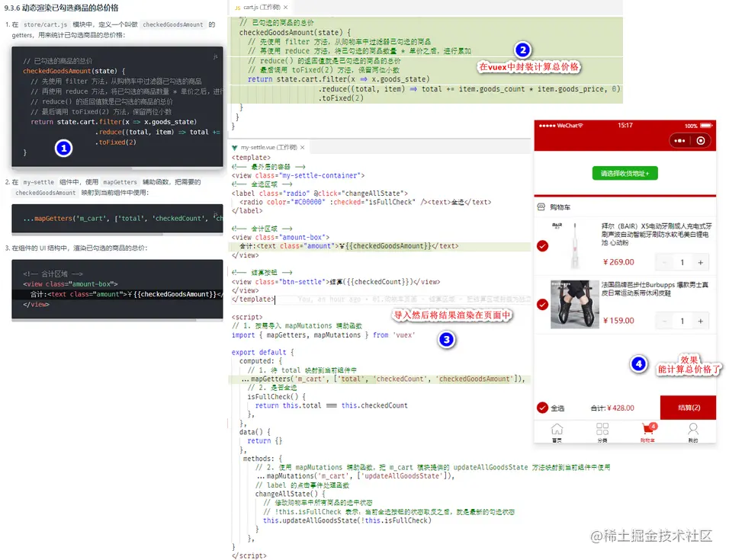729x560 pixels.
Task: Close the my-settle.vue editor tab
Action: (x=302, y=148)
